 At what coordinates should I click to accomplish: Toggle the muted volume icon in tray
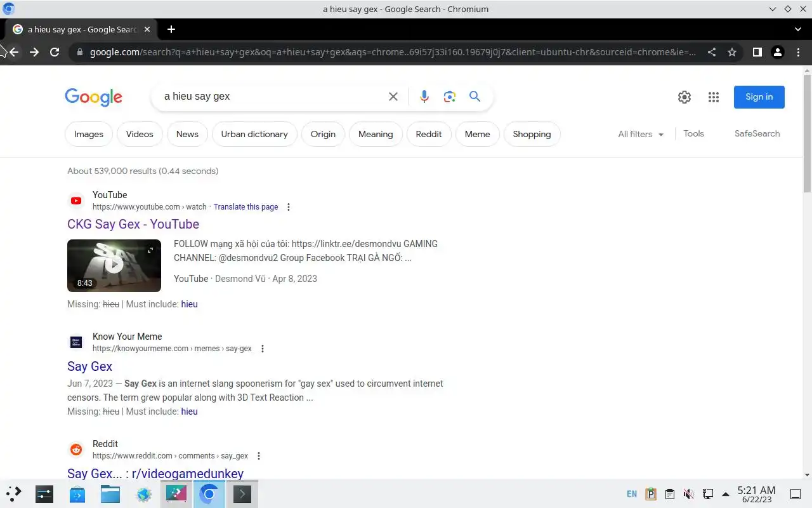click(688, 494)
